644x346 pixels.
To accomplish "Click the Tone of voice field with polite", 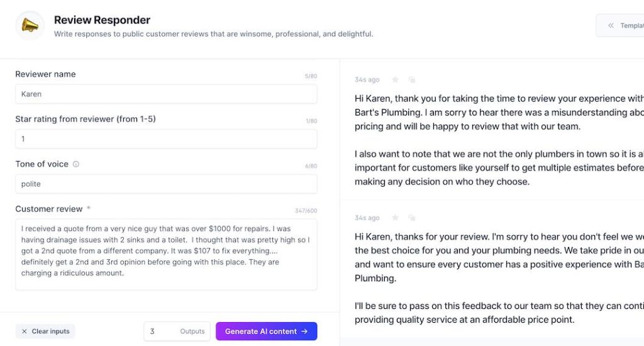I will (x=166, y=184).
